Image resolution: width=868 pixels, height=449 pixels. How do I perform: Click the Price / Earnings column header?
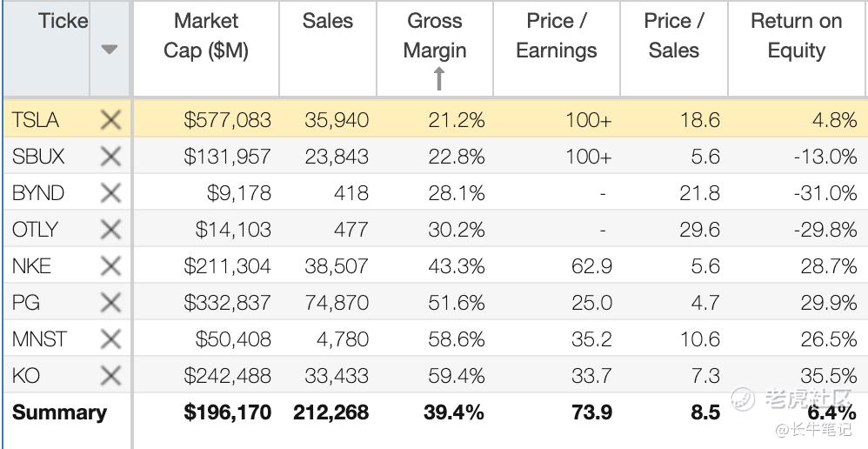point(556,36)
